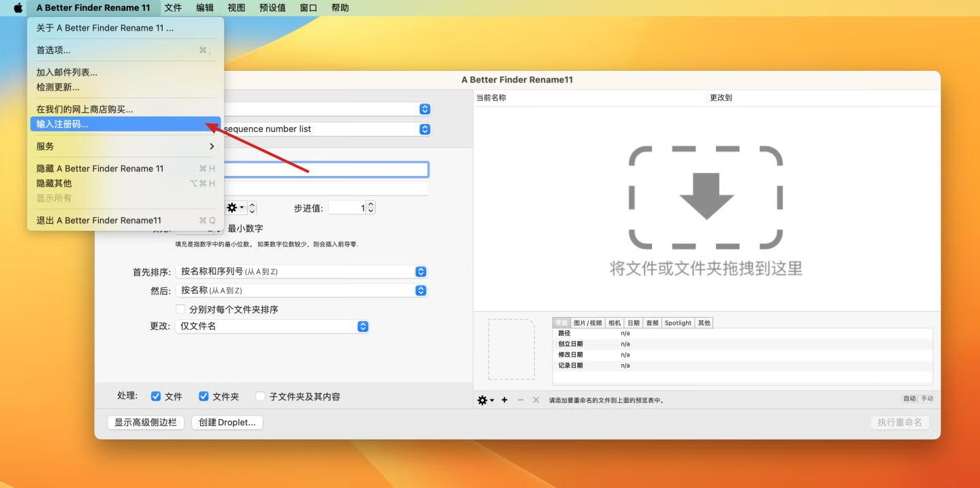
Task: Open the sequence number list dropdown
Action: [x=425, y=129]
